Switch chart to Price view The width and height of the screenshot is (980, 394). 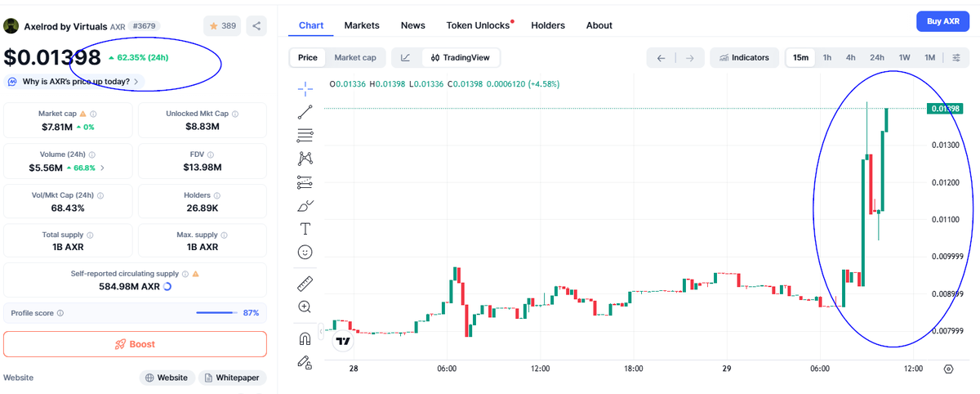pyautogui.click(x=308, y=58)
